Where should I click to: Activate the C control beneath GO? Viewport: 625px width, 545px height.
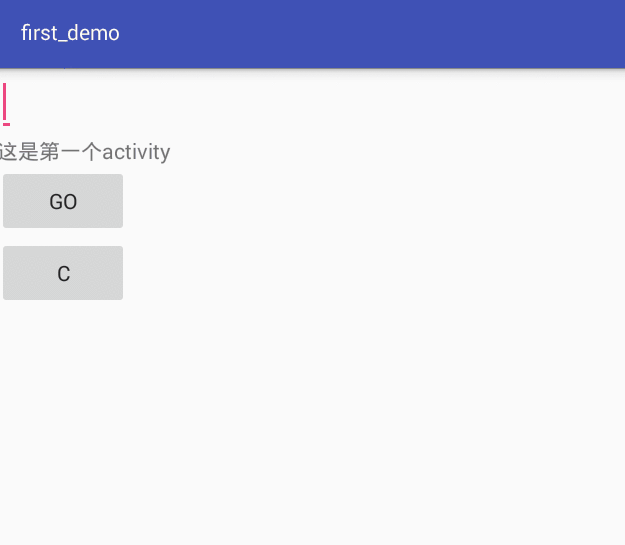pos(63,273)
